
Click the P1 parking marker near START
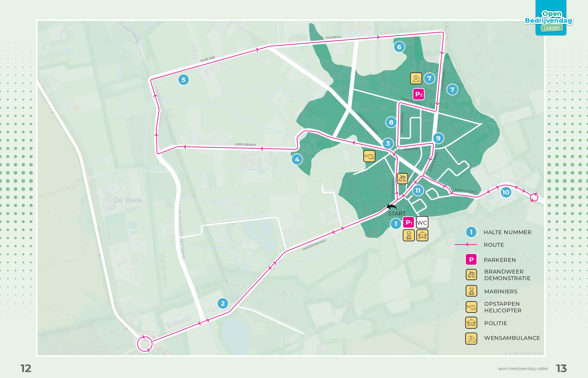[408, 222]
